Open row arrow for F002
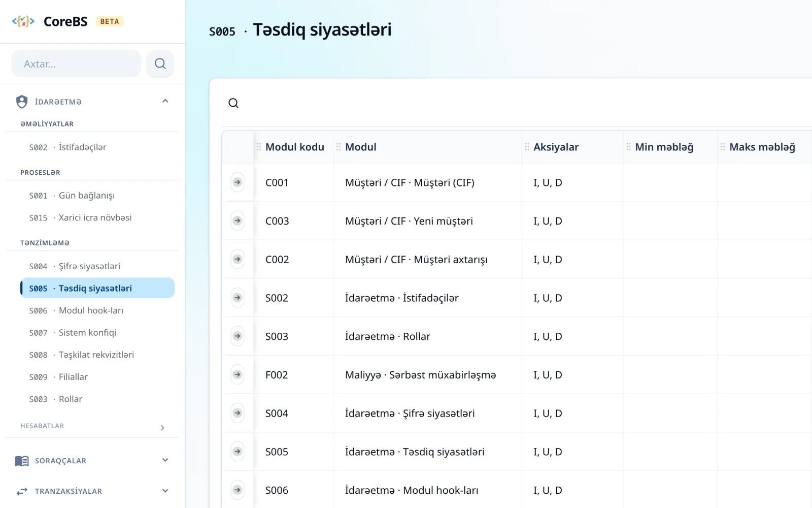The image size is (812, 508). [x=238, y=375]
